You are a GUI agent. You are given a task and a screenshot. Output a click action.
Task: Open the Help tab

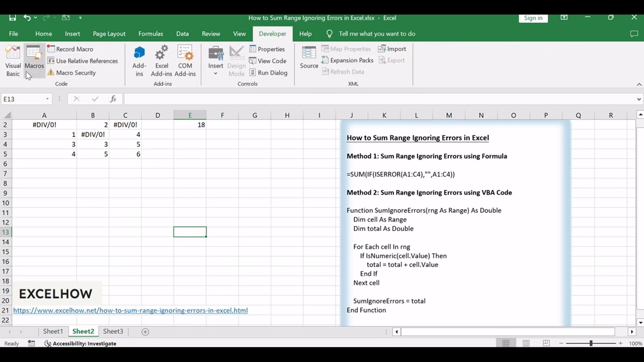tap(305, 34)
